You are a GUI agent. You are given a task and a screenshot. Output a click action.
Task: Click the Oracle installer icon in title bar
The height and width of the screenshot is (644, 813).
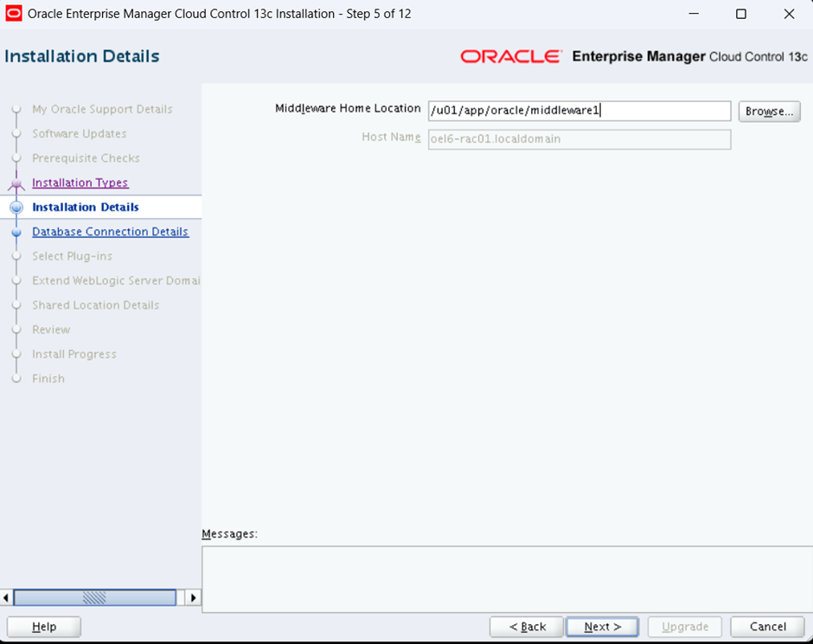(14, 14)
